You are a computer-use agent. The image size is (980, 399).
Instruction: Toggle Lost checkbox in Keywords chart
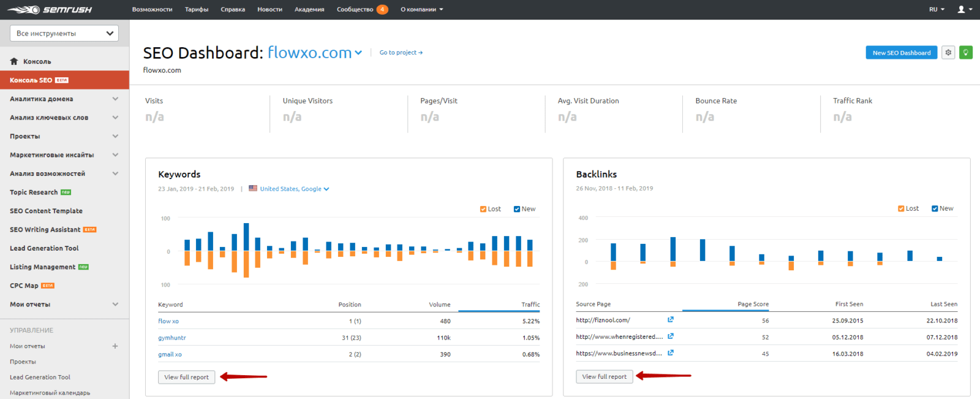pyautogui.click(x=483, y=209)
